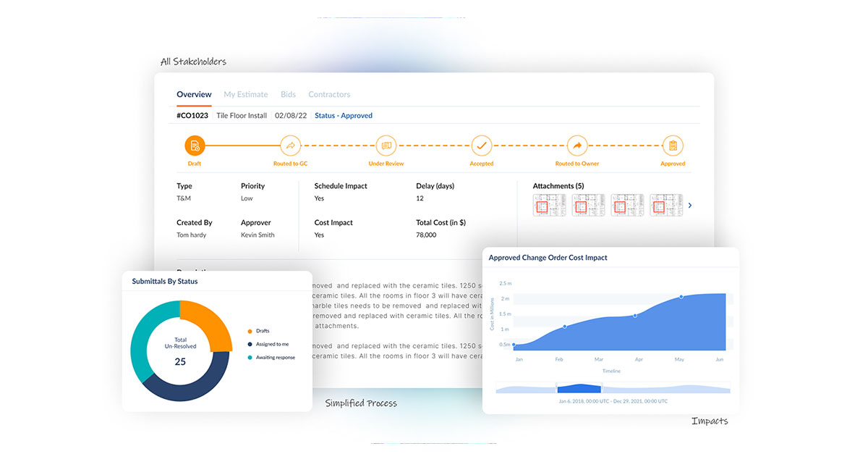Click the Type value T&M
Viewport: 868px width, 454px height.
click(184, 198)
